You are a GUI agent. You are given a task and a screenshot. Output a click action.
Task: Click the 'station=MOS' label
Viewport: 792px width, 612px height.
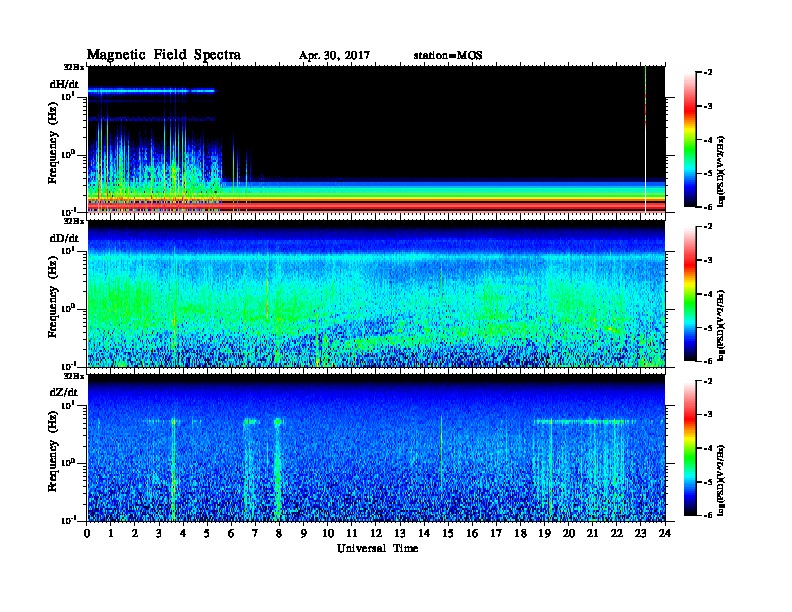448,56
